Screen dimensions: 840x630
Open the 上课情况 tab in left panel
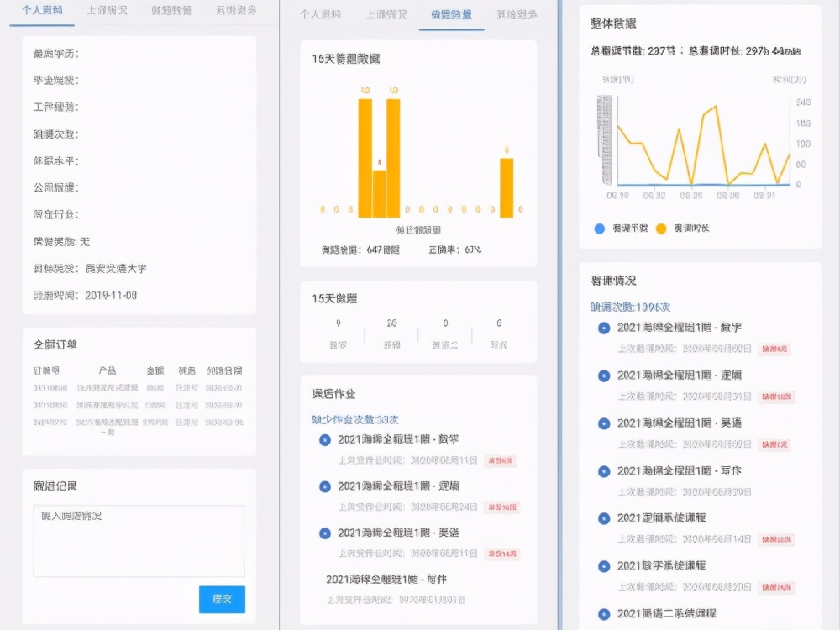108,11
